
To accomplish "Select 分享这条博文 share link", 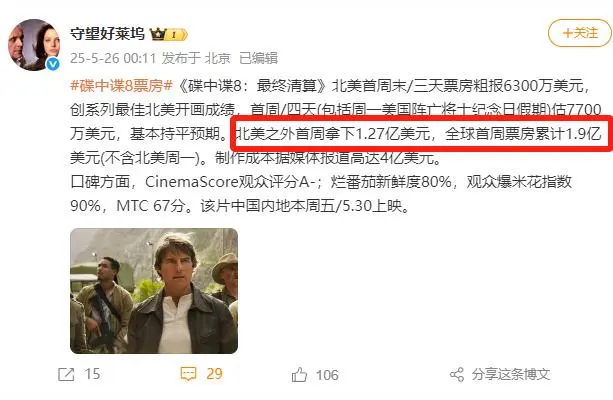I will coord(511,374).
